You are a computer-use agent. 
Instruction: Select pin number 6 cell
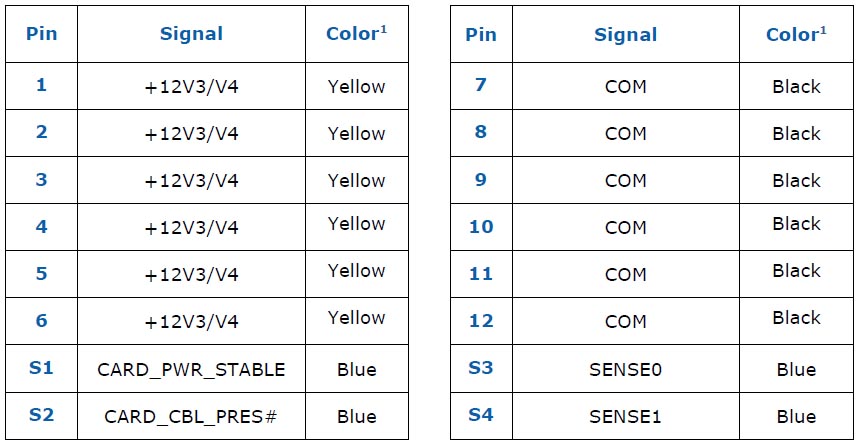point(41,321)
